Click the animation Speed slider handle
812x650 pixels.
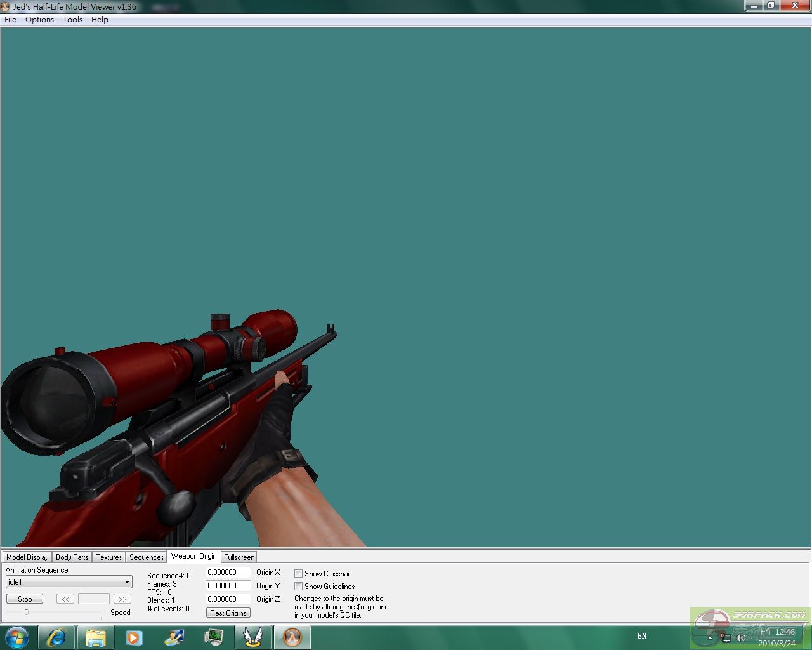(27, 613)
